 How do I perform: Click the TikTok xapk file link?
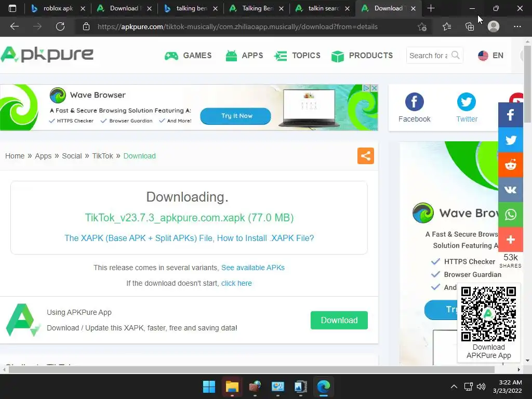(189, 218)
